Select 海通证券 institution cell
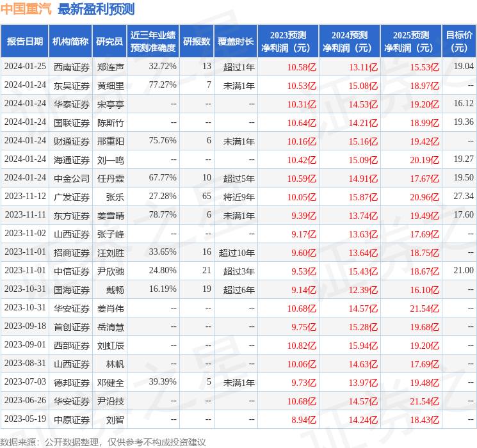This screenshot has height=448, width=477. pos(72,160)
